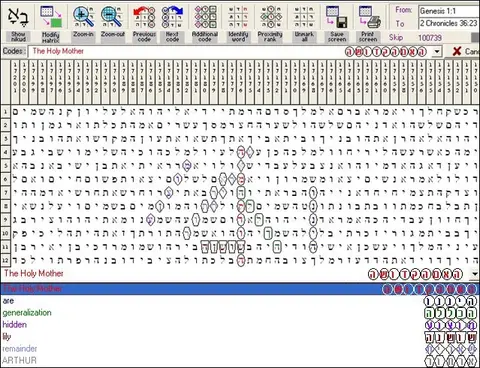Image resolution: width=480 pixels, height=368 pixels.
Task: Open the Modify matrix tool
Action: pyautogui.click(x=51, y=16)
